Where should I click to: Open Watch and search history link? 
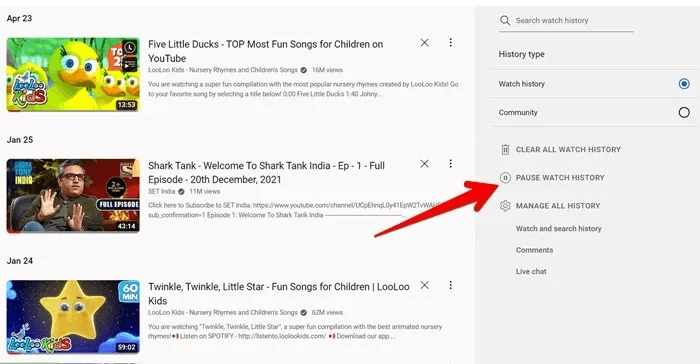click(558, 229)
